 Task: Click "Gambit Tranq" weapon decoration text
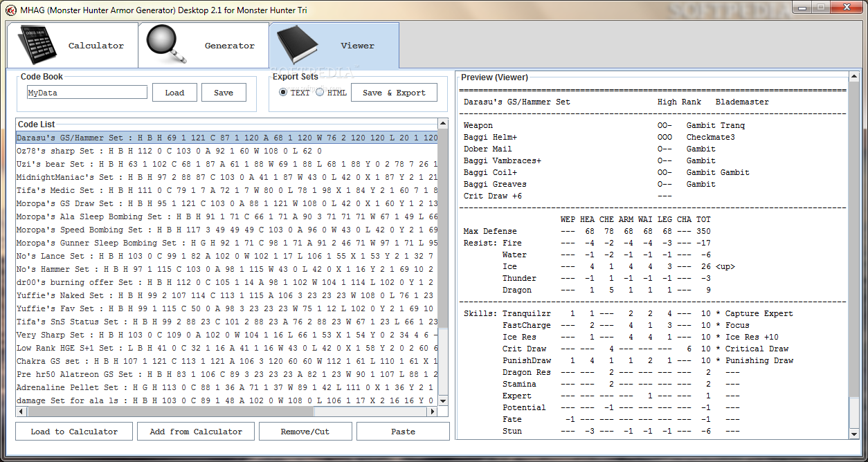click(x=716, y=125)
